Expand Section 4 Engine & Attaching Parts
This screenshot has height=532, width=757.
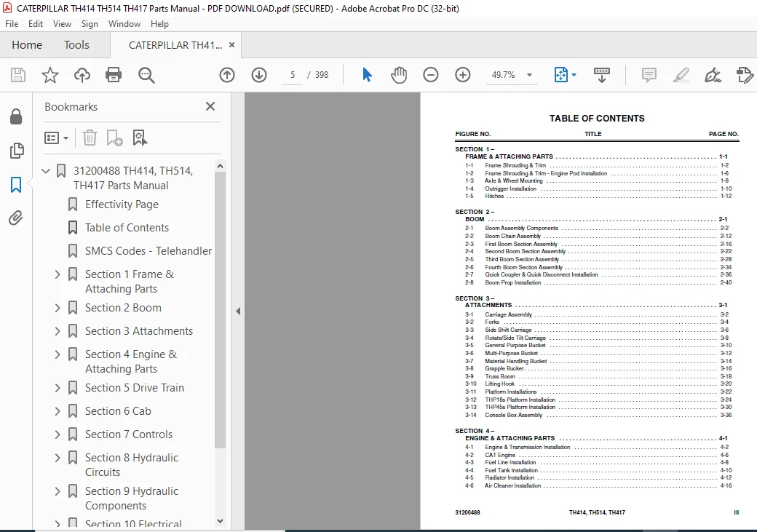click(58, 354)
